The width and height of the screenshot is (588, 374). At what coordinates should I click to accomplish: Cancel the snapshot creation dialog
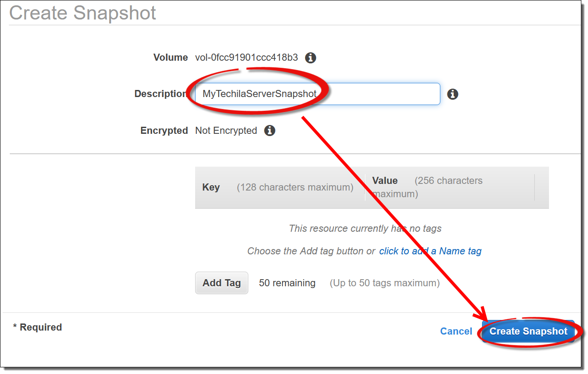[x=456, y=331]
